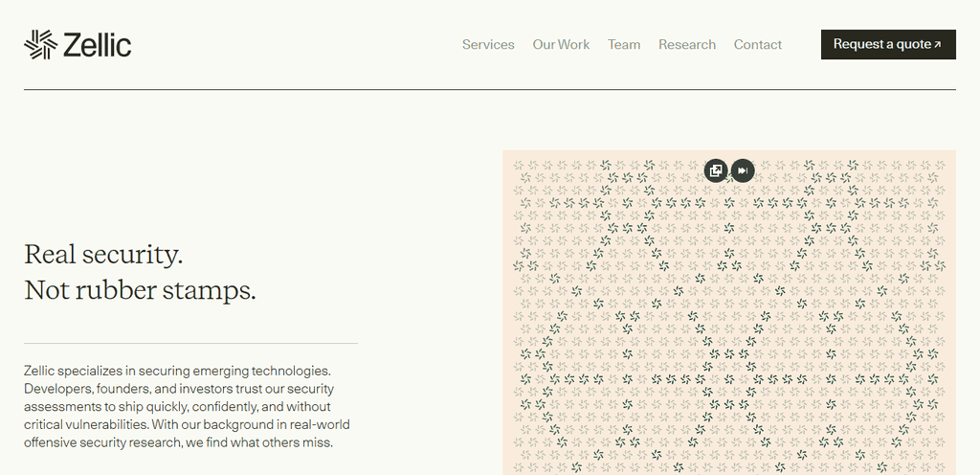Click the Zellic pinwheel logo icon
Screen dimensions: 980x475
point(40,44)
